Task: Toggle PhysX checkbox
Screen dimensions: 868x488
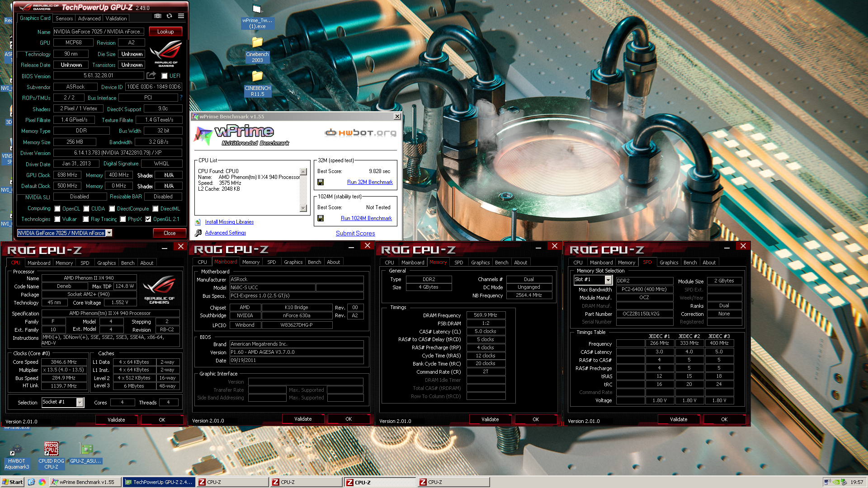Action: (123, 219)
